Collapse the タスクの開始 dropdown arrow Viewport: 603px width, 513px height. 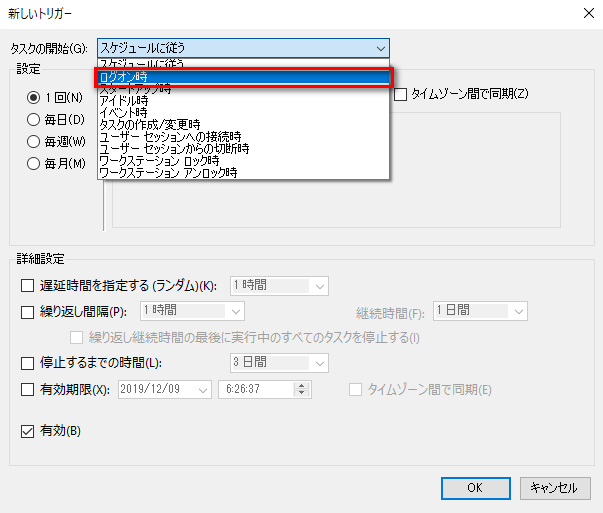pyautogui.click(x=380, y=47)
